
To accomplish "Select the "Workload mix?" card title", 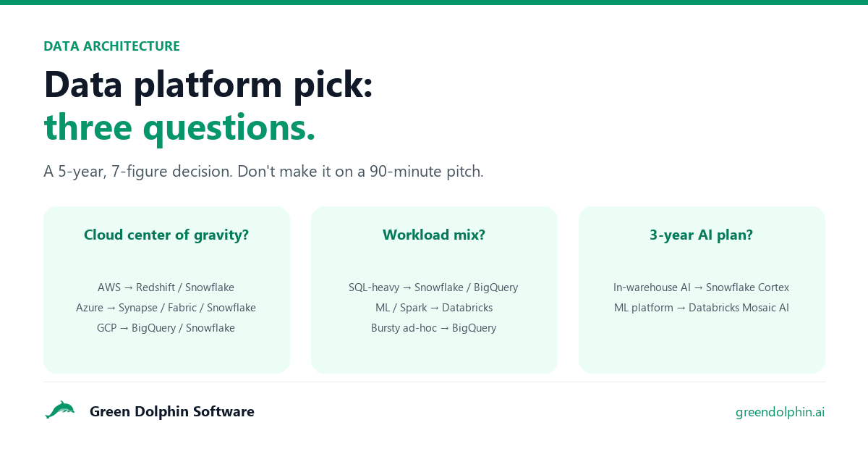I will (434, 235).
